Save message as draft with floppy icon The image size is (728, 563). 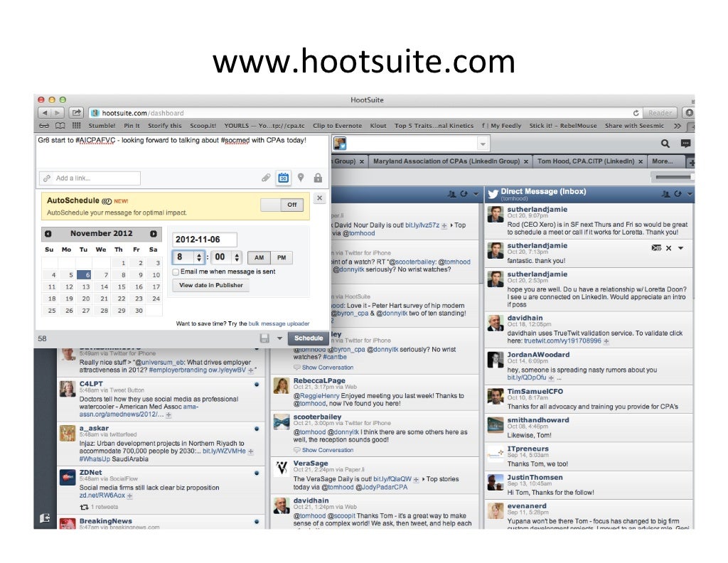point(264,338)
